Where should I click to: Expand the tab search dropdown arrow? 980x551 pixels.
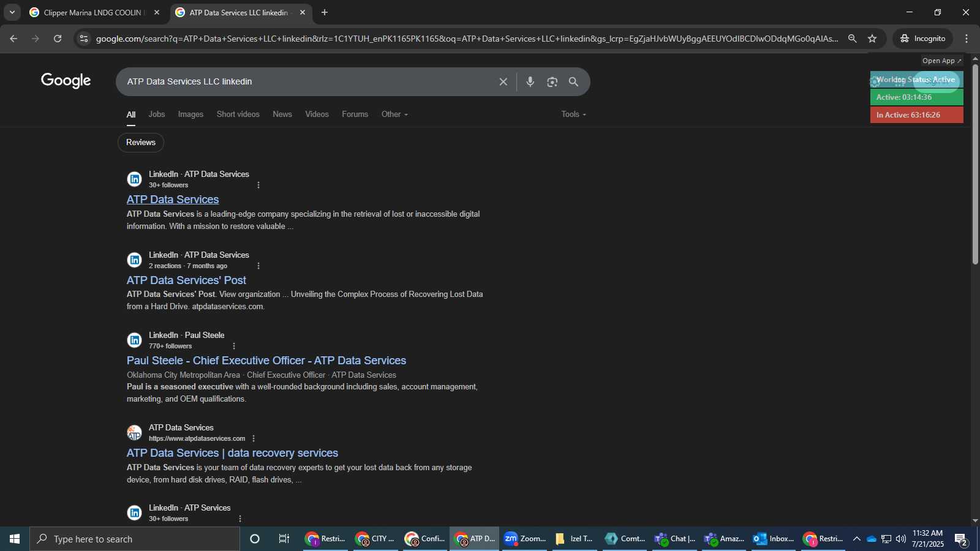(x=12, y=12)
